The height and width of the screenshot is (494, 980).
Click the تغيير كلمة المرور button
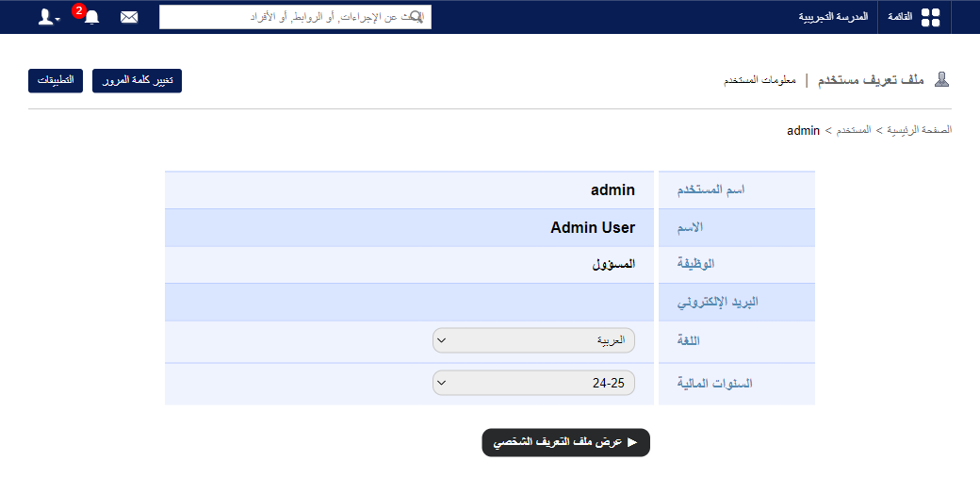[x=137, y=81]
